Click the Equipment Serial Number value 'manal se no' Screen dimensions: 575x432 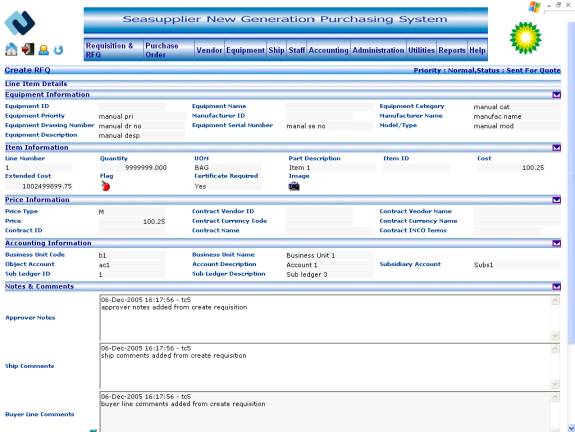point(306,126)
